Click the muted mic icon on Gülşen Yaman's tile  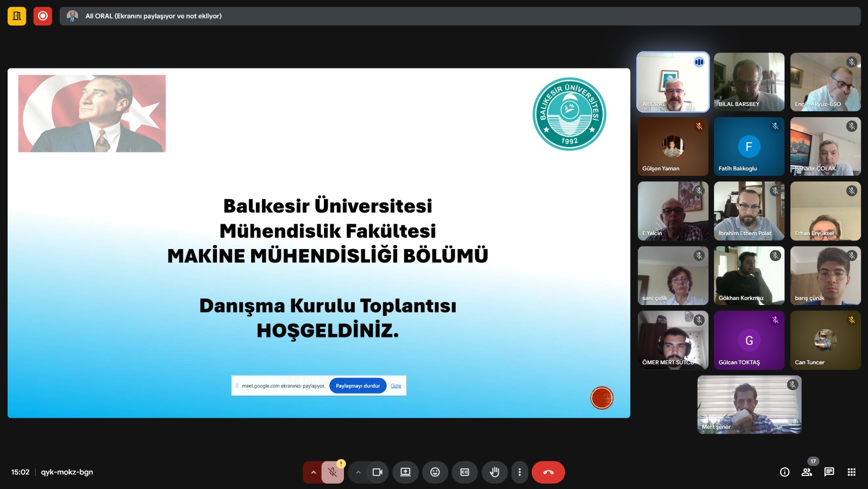(699, 126)
